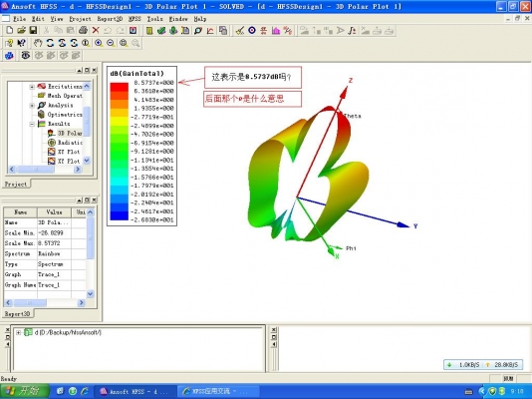
Task: Click the red X delete icon
Action: pyautogui.click(x=96, y=31)
